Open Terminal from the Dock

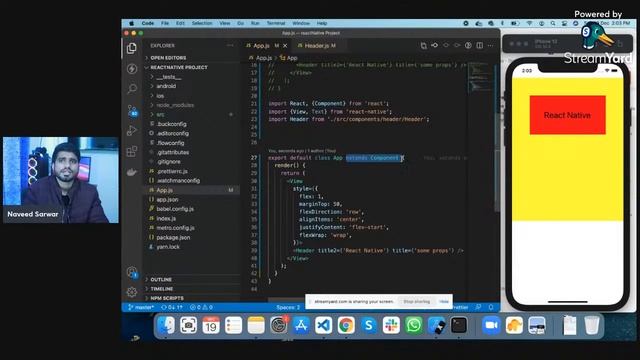click(x=459, y=325)
